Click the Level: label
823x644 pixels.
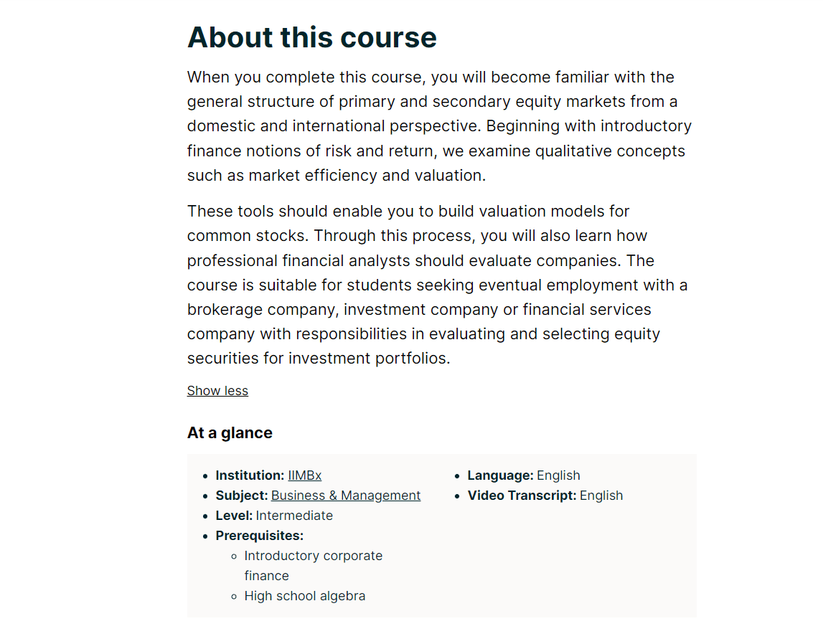tap(234, 516)
